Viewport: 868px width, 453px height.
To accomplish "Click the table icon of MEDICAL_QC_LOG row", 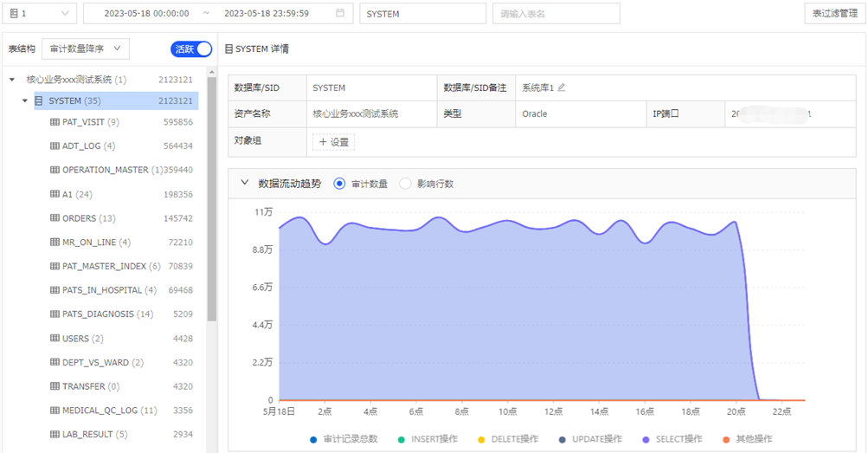I will (x=55, y=410).
